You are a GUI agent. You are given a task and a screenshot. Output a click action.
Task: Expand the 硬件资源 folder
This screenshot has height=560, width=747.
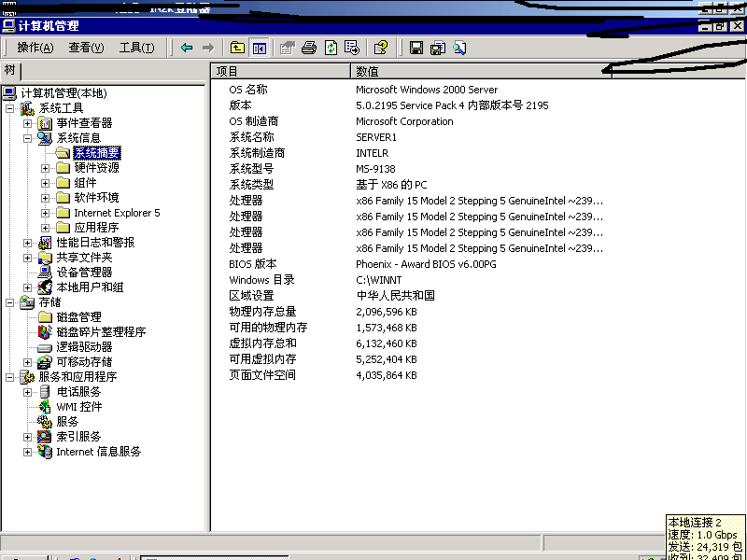click(x=45, y=168)
